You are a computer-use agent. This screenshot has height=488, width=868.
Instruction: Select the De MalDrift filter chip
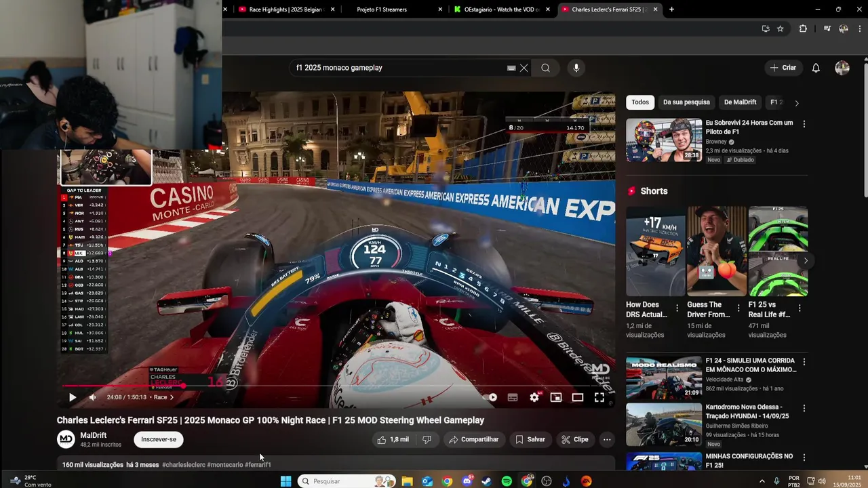click(740, 102)
